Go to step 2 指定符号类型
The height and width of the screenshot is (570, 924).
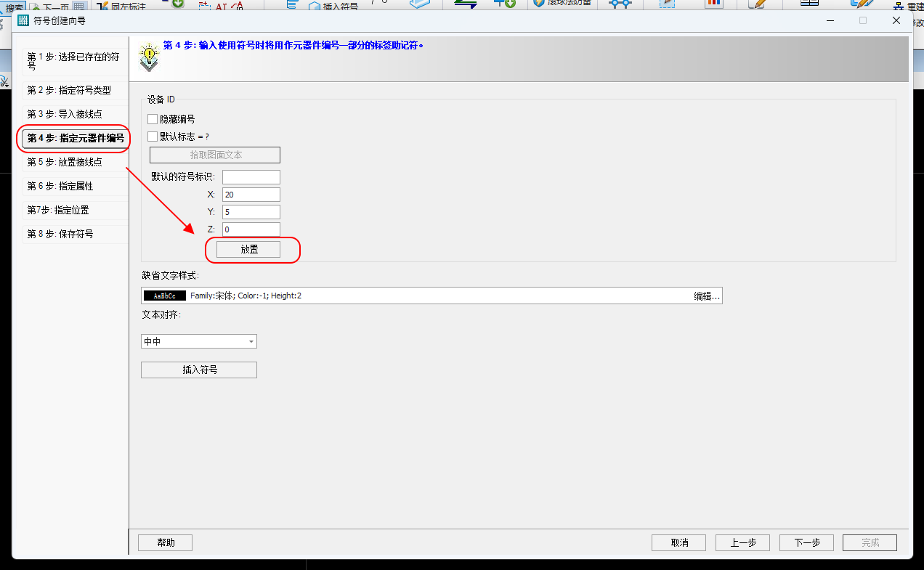[x=73, y=90]
